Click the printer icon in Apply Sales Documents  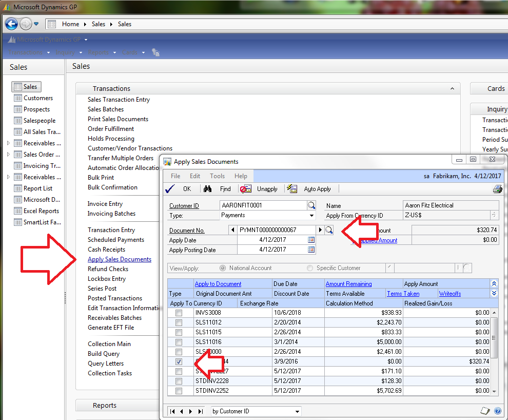click(x=497, y=189)
